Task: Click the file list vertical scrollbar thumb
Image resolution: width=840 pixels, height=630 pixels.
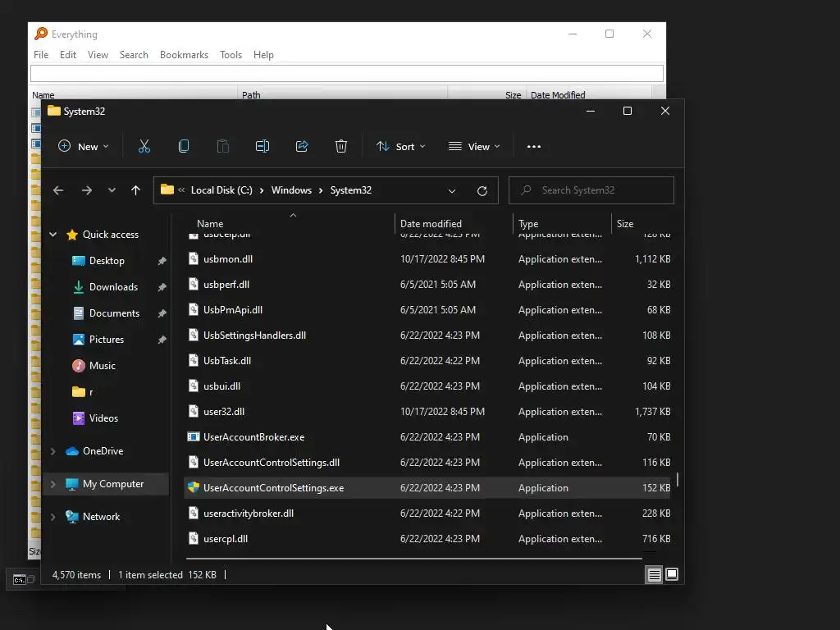Action: click(x=678, y=479)
